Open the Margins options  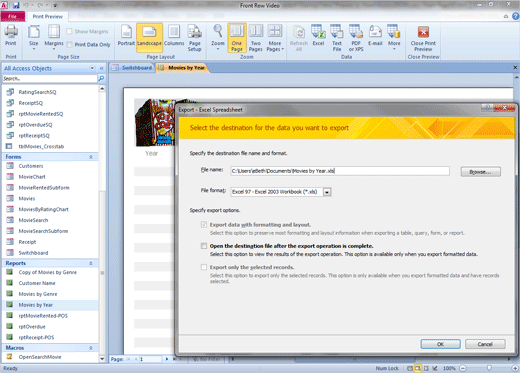(54, 37)
